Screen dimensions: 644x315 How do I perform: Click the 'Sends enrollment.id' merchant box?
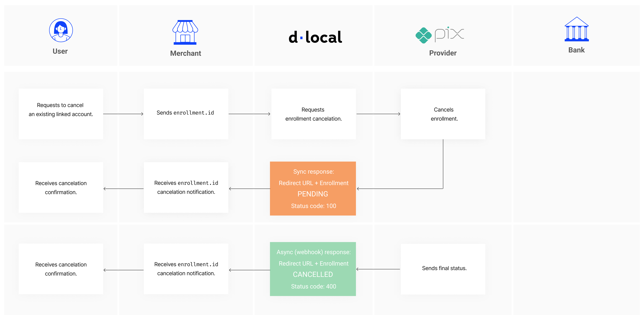tap(186, 114)
